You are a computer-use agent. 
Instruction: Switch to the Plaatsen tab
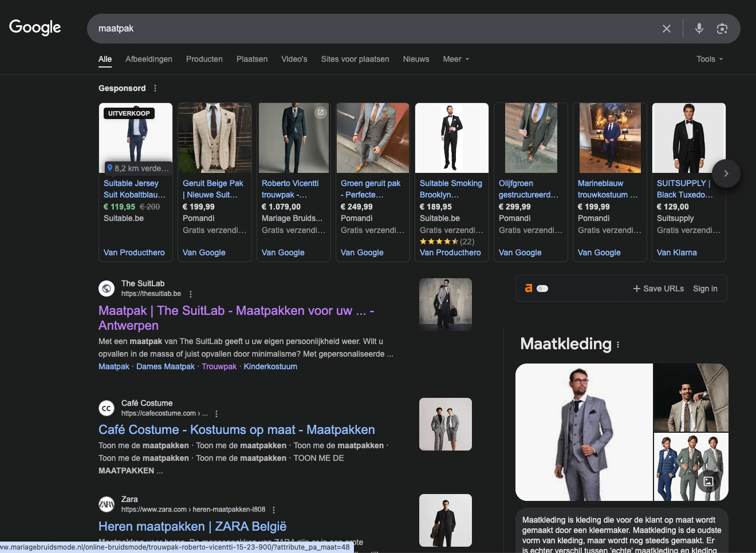(x=252, y=59)
